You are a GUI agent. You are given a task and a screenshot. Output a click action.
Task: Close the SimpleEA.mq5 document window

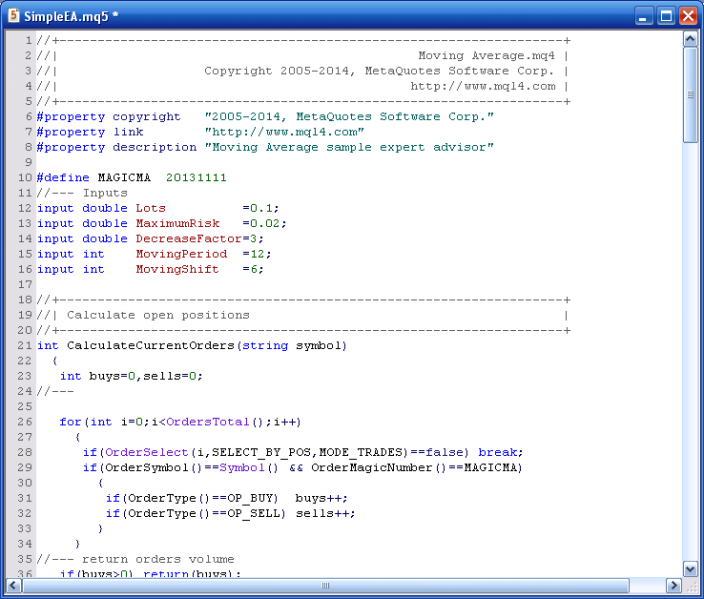point(688,15)
